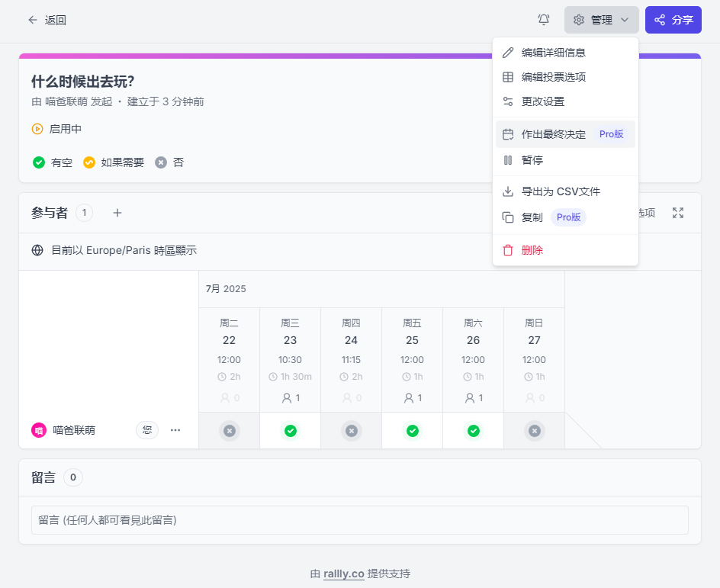Click the Pro版 badge next to 复制
This screenshot has height=588, width=720.
[568, 217]
